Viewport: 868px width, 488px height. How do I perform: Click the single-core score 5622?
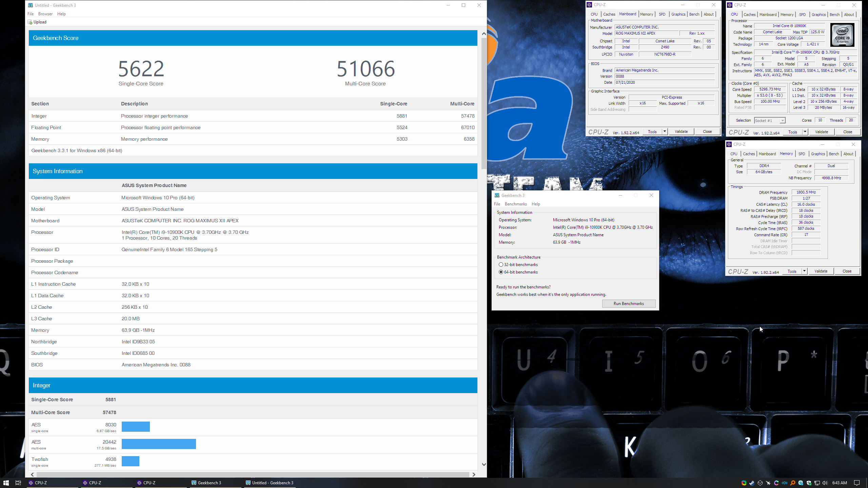tap(141, 69)
